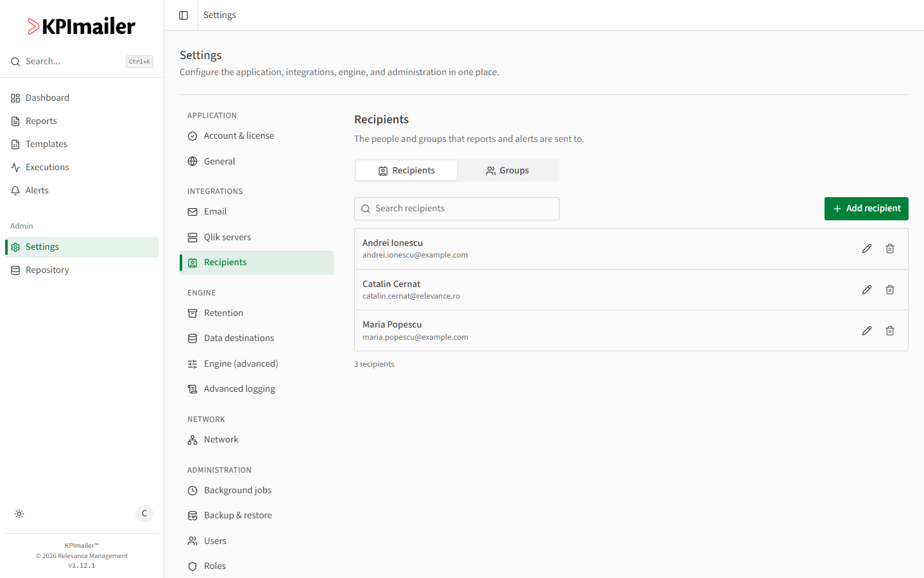Edit Catalin Cernat with the pencil icon
Viewport: 924px width, 578px height.
click(x=867, y=290)
